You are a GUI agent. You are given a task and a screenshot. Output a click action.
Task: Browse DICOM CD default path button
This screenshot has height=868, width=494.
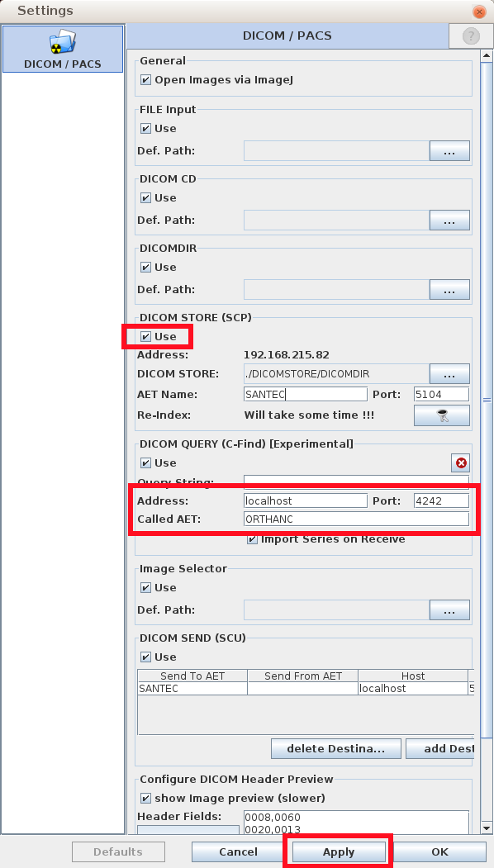[449, 221]
